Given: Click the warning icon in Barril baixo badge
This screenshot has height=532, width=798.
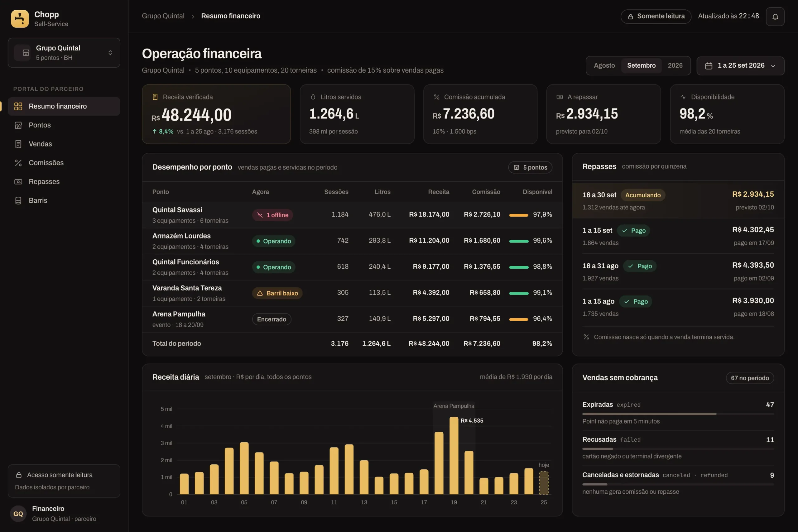Looking at the screenshot, I should point(260,293).
